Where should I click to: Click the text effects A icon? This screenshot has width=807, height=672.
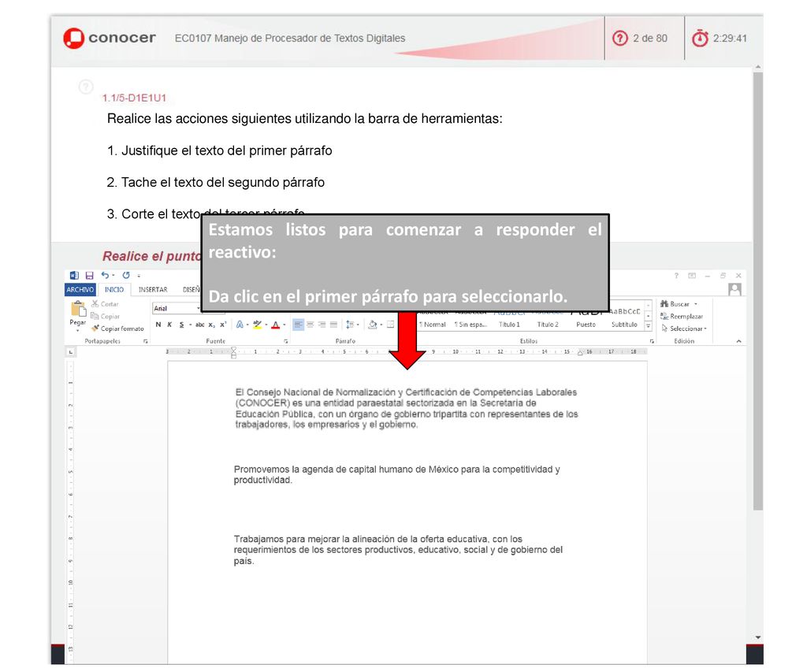point(240,325)
